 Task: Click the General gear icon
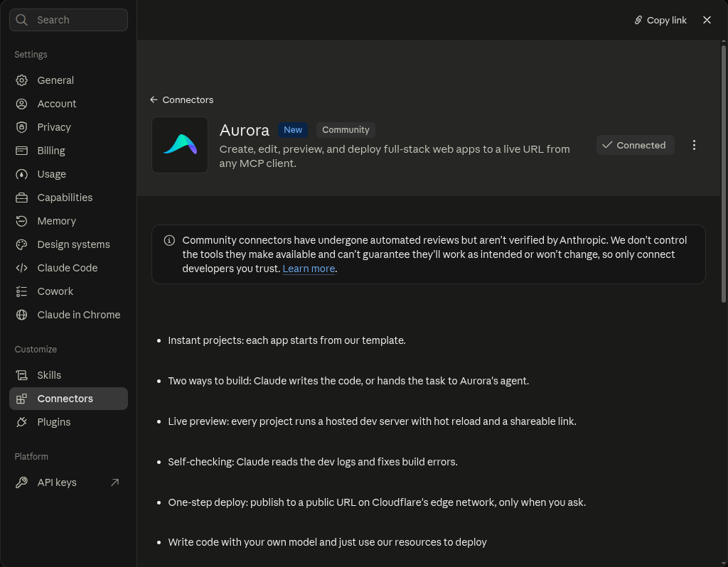(x=21, y=80)
